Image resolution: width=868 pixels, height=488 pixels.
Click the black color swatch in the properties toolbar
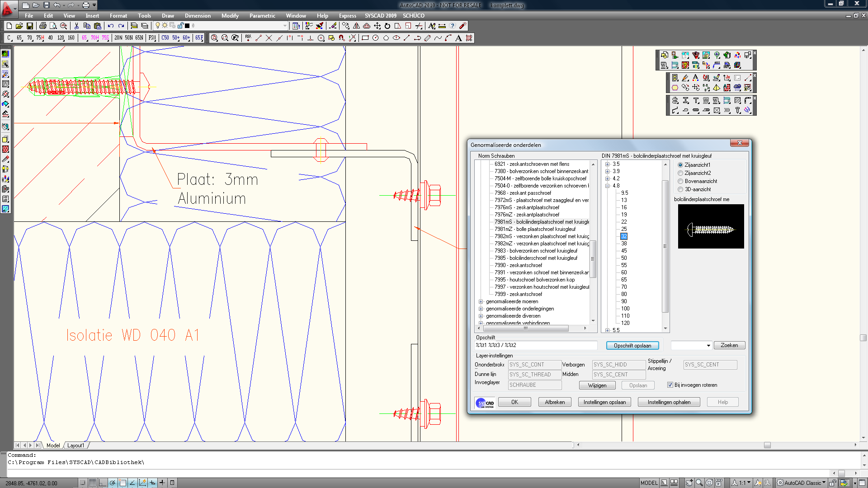coord(188,26)
